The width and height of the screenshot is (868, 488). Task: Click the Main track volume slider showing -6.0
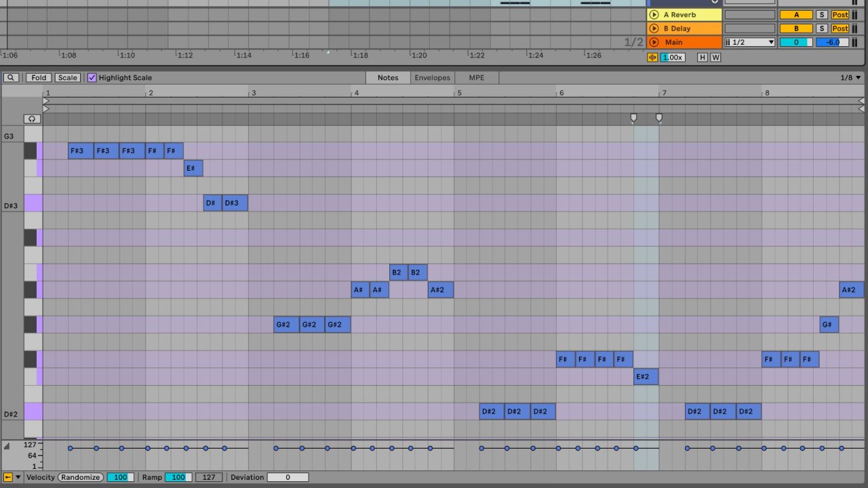832,42
